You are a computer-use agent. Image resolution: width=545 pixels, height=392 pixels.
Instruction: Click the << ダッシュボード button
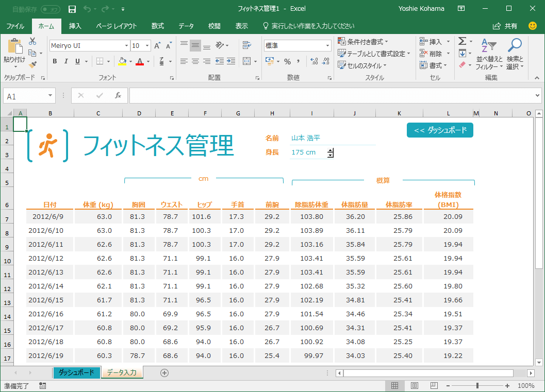pos(440,130)
